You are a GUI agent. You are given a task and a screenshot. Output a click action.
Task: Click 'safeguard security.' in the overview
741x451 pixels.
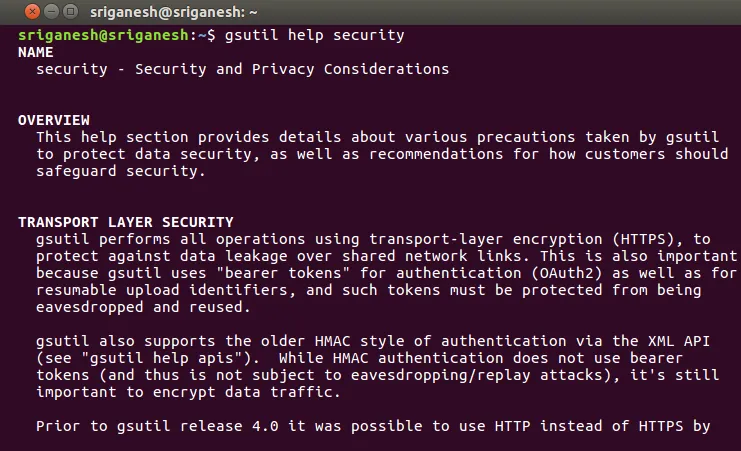[x=119, y=171]
